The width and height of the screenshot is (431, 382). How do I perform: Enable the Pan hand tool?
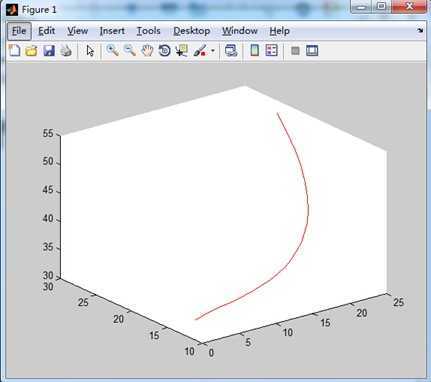pos(147,51)
